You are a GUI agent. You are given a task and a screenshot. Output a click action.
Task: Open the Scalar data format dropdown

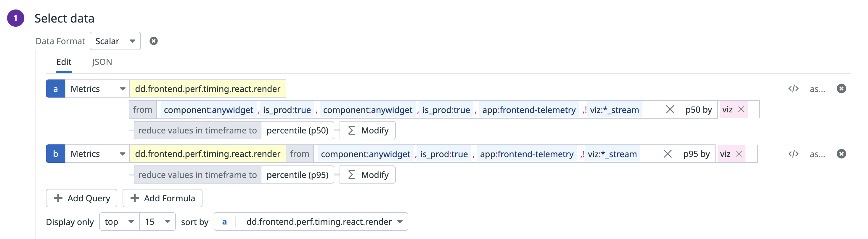(115, 41)
